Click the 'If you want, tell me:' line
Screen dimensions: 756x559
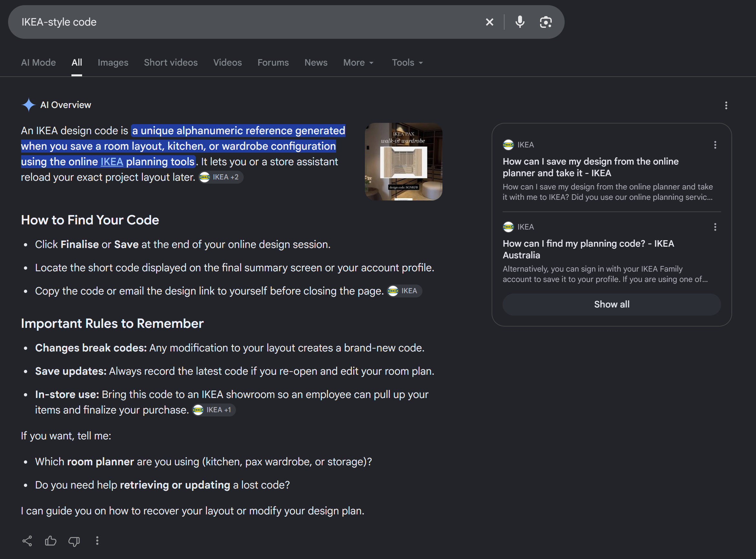pos(66,436)
